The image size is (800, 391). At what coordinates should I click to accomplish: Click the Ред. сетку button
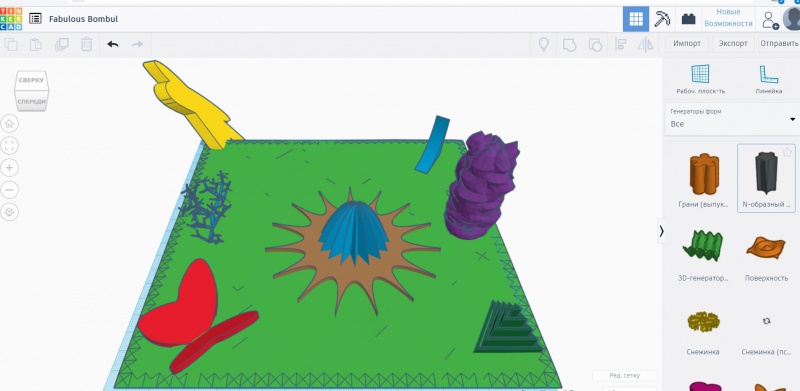[x=624, y=376]
